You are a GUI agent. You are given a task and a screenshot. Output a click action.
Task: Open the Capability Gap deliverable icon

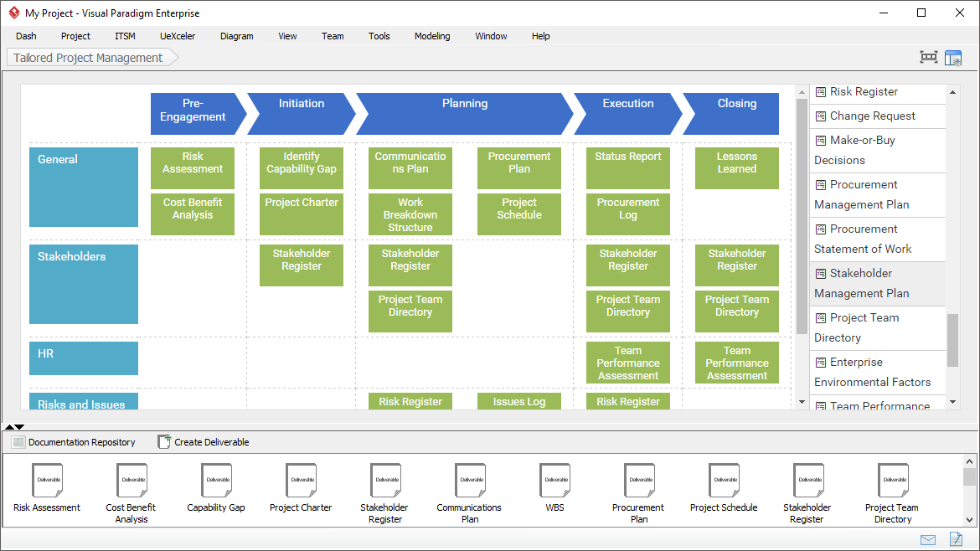click(x=216, y=481)
